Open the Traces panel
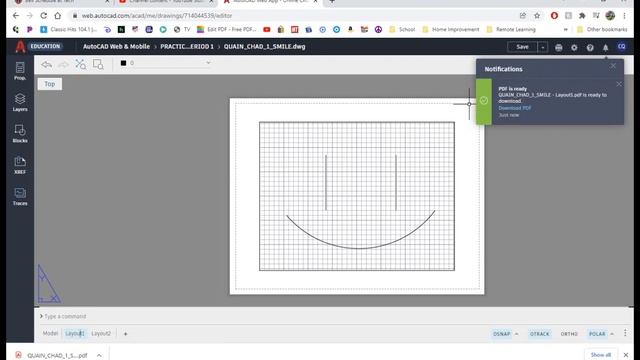640x360 pixels. pyautogui.click(x=20, y=196)
